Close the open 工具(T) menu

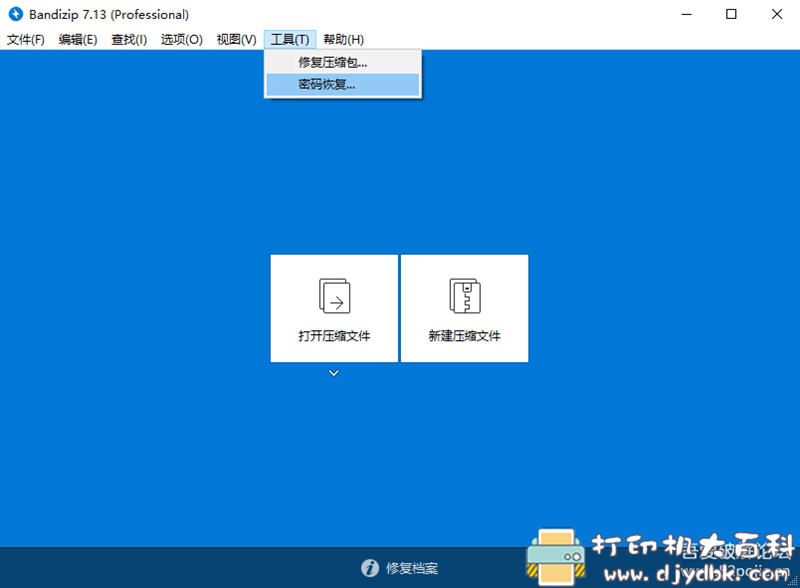pos(290,40)
